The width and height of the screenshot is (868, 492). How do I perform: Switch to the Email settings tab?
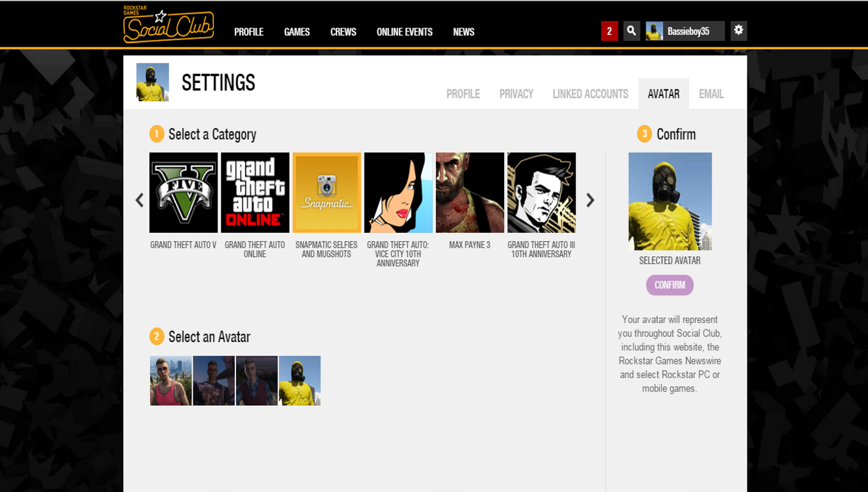click(x=711, y=94)
